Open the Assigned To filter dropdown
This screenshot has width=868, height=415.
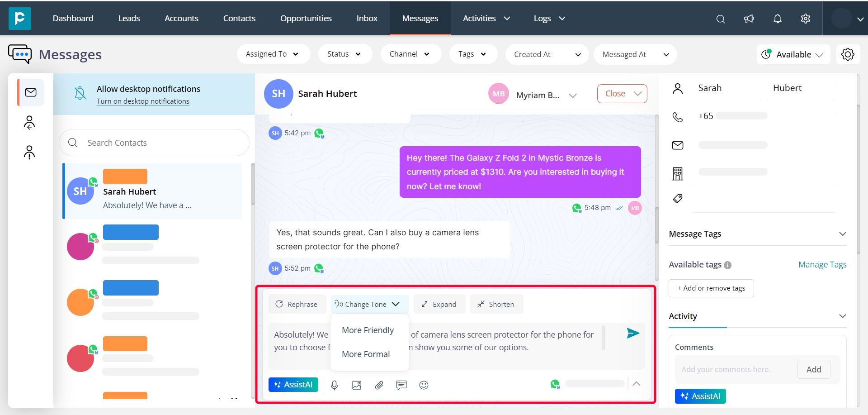point(273,54)
